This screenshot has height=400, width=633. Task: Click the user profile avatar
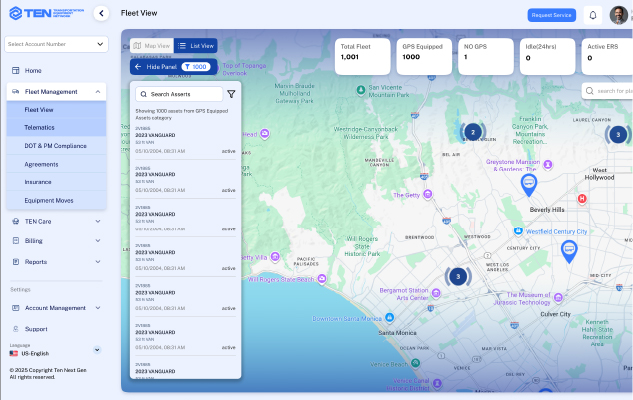coord(617,15)
